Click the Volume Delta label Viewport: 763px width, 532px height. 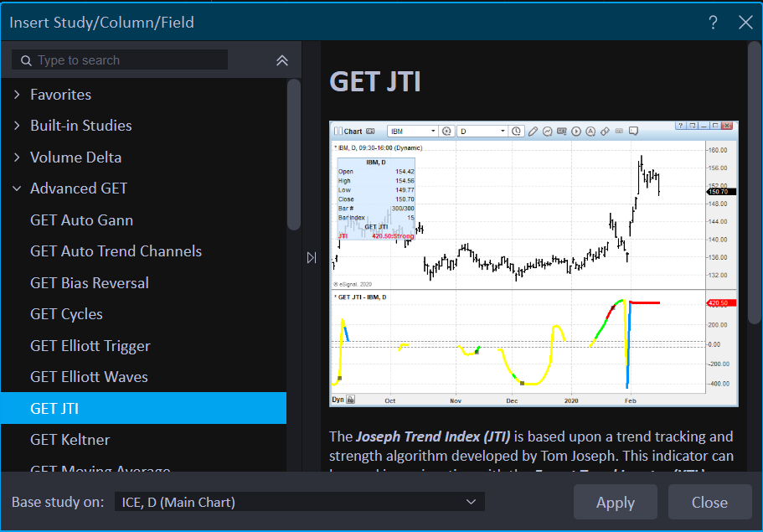coord(76,158)
